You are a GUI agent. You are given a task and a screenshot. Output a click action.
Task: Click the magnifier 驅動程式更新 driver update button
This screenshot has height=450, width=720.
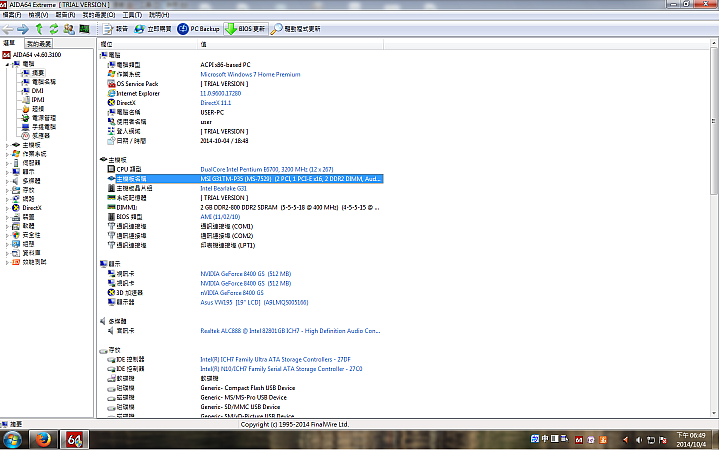296,29
